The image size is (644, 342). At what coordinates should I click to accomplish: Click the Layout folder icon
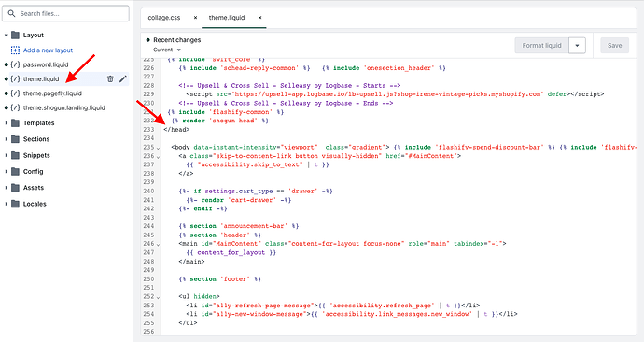pyautogui.click(x=15, y=35)
